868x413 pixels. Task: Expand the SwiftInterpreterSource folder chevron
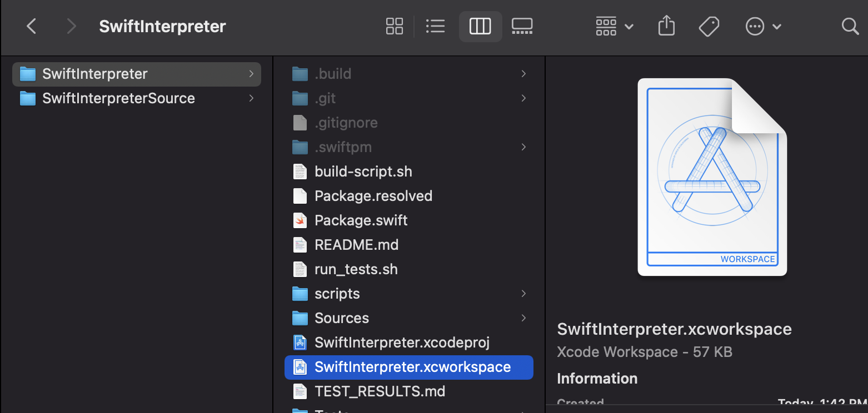point(252,98)
